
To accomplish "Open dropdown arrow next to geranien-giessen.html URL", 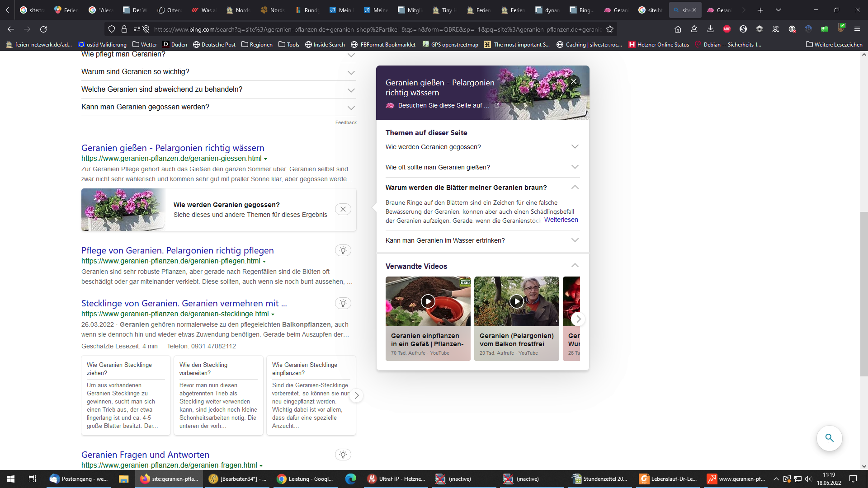I will pos(265,159).
